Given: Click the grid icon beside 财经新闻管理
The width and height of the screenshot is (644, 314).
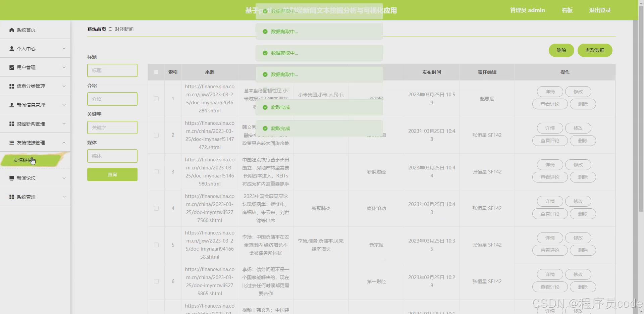Looking at the screenshot, I should (x=12, y=124).
